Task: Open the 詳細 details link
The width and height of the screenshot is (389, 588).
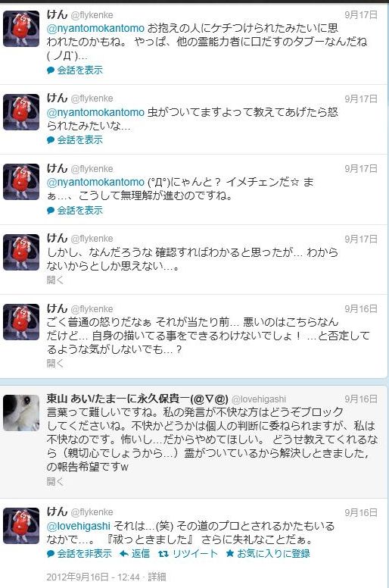Action: [157, 577]
